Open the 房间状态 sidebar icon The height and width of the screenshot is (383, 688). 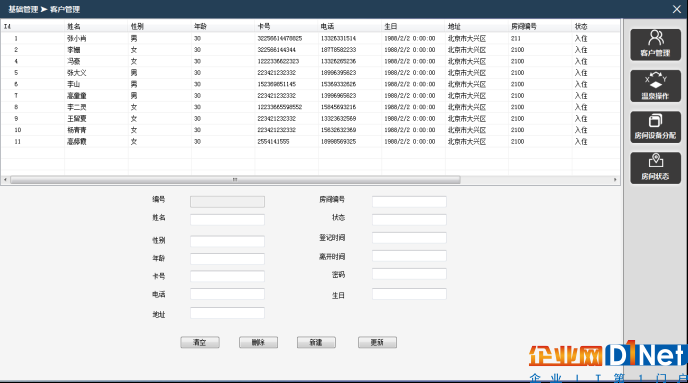pyautogui.click(x=656, y=168)
